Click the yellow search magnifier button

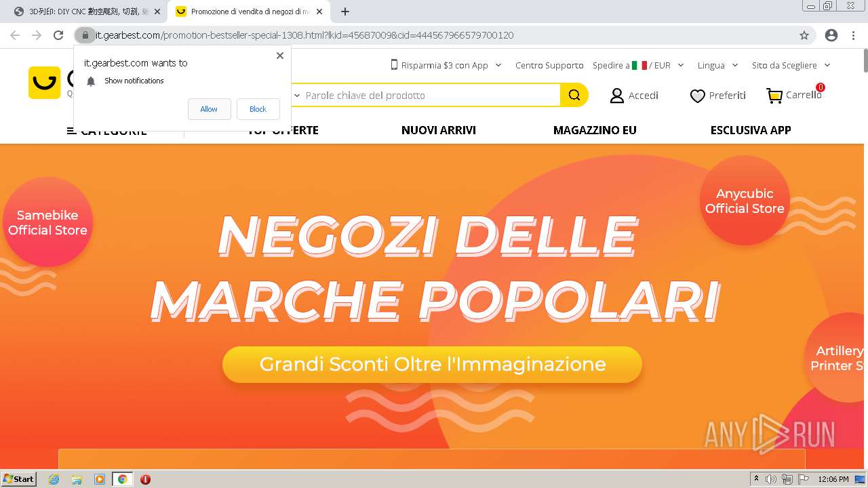574,96
